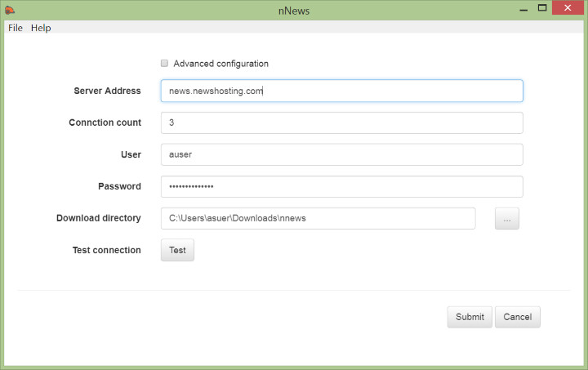Click the Download directory label
Screen dimensions: 588x370
99,218
